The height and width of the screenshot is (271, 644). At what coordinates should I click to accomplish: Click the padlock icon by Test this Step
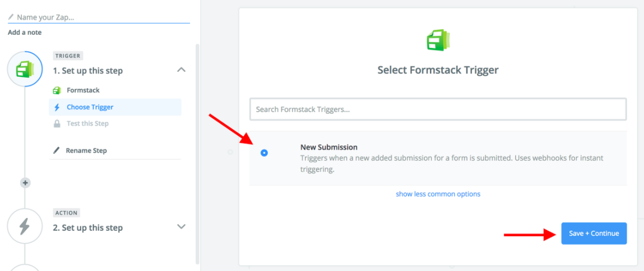click(57, 123)
